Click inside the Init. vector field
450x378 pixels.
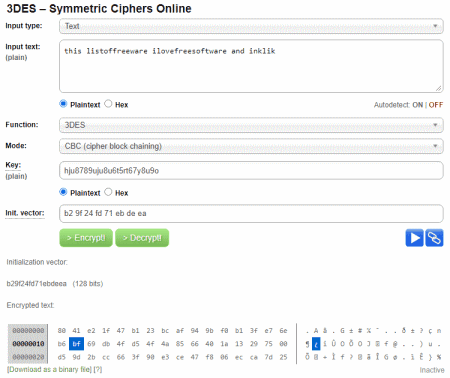(251, 213)
